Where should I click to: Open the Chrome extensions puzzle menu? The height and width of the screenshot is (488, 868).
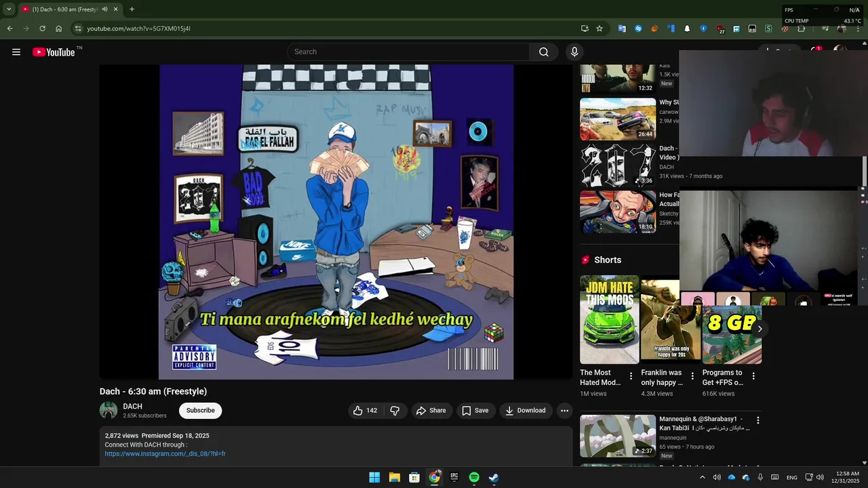801,28
